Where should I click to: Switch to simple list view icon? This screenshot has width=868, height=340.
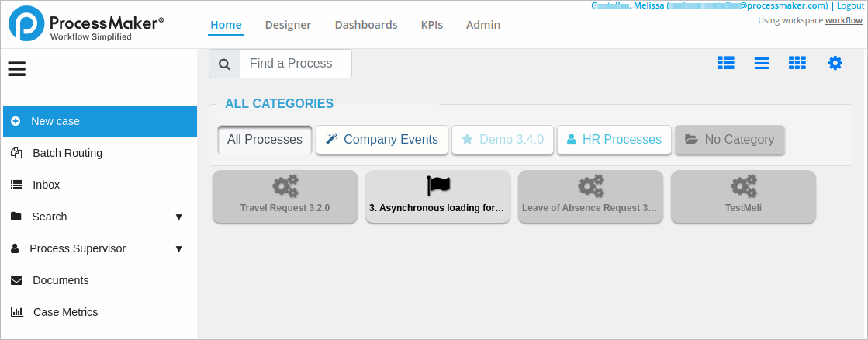click(x=762, y=64)
